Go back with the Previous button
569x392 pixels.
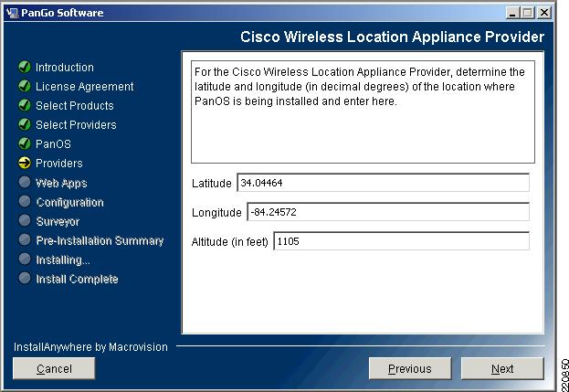(x=410, y=368)
